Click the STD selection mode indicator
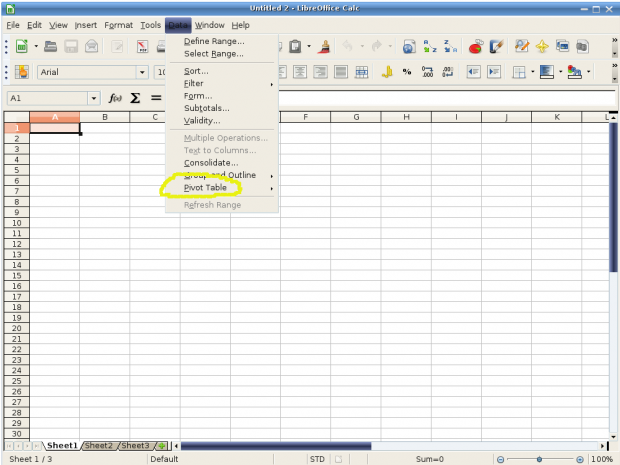The height and width of the screenshot is (465, 620). [317, 459]
